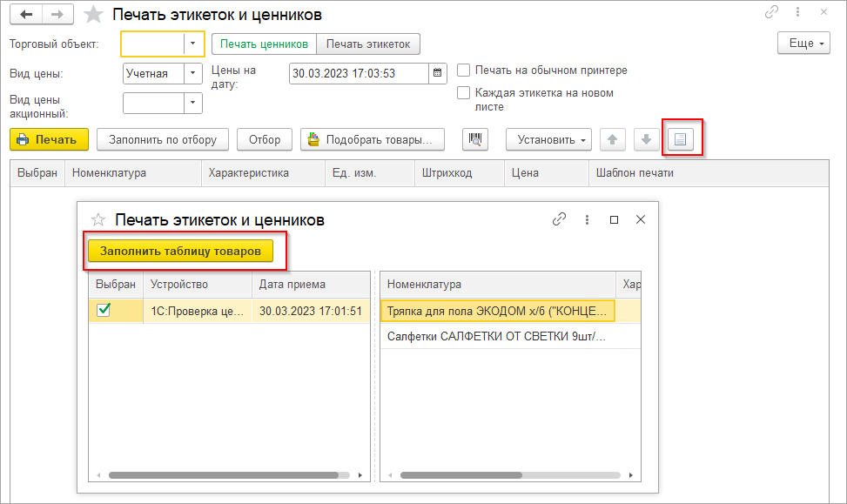Click Заполнить таблицу товаров button
Image resolution: width=847 pixels, height=504 pixels.
pyautogui.click(x=180, y=252)
